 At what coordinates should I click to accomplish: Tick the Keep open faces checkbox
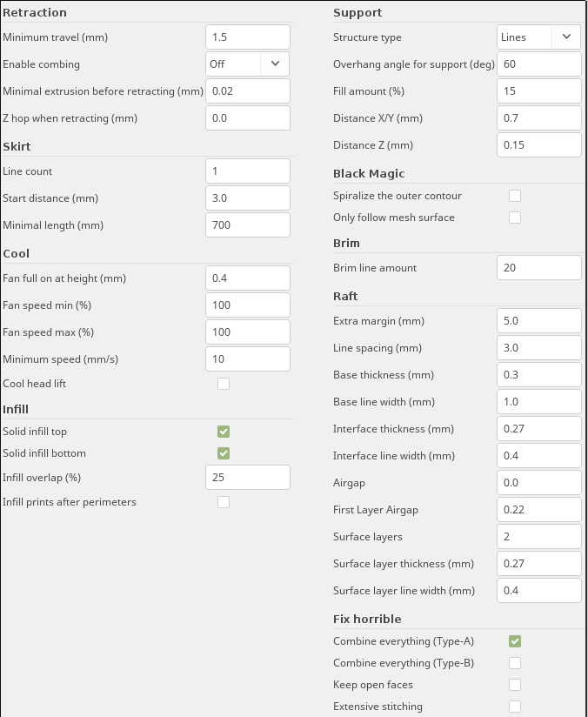(x=515, y=685)
